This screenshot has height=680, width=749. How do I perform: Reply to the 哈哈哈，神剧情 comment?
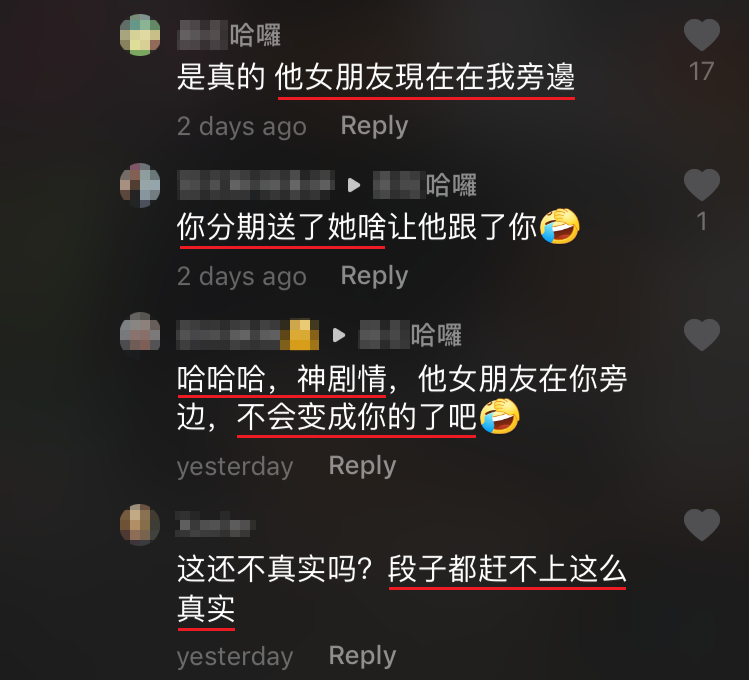pyautogui.click(x=362, y=466)
